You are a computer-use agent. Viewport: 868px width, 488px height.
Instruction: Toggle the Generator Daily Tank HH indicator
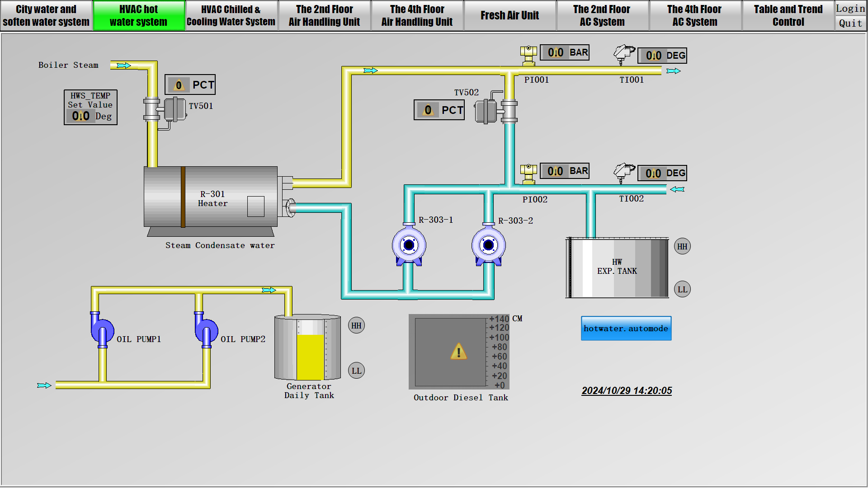(x=356, y=326)
